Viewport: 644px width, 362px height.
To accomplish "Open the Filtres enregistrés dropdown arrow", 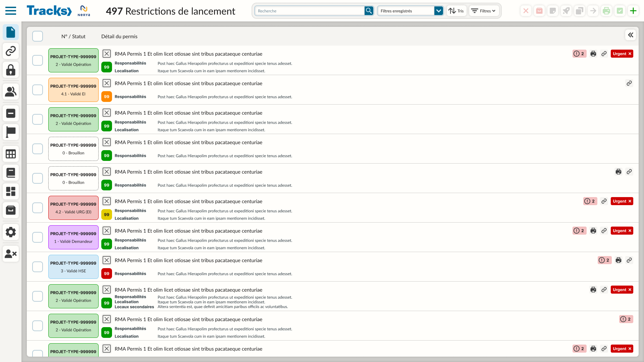I will (x=439, y=11).
